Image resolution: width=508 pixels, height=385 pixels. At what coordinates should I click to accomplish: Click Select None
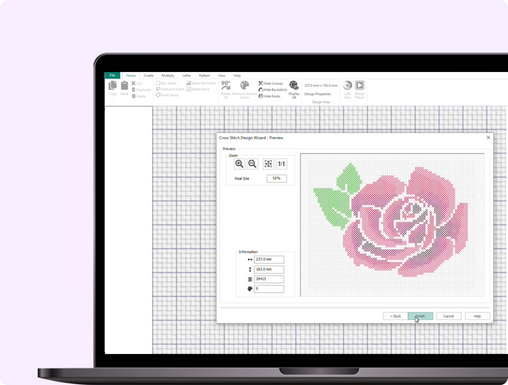pyautogui.click(x=198, y=89)
